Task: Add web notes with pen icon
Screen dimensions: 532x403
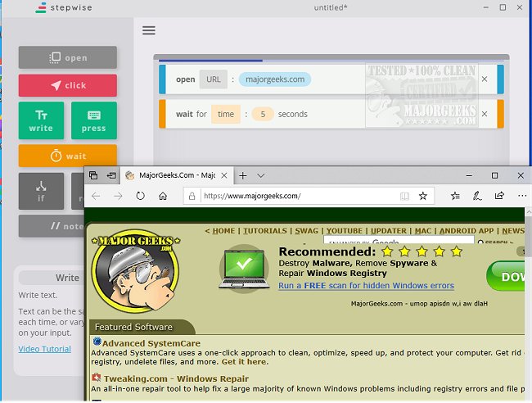Action: pos(477,196)
